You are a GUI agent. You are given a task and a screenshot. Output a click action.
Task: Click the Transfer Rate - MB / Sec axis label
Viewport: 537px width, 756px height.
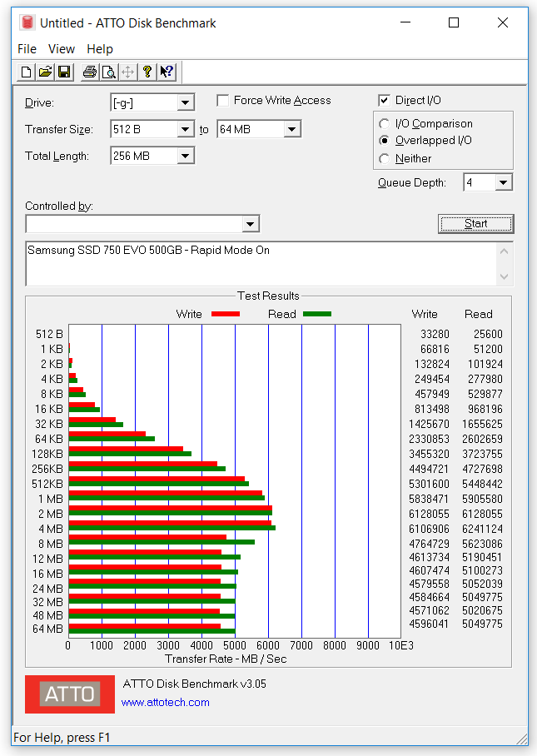point(226,659)
